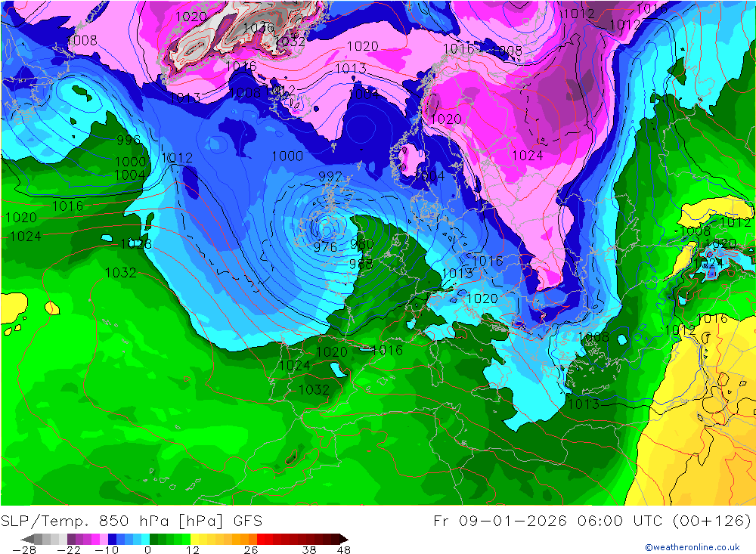The width and height of the screenshot is (756, 554).
Task: Select the gray left arrow end of the color scale
Action: point(27,539)
